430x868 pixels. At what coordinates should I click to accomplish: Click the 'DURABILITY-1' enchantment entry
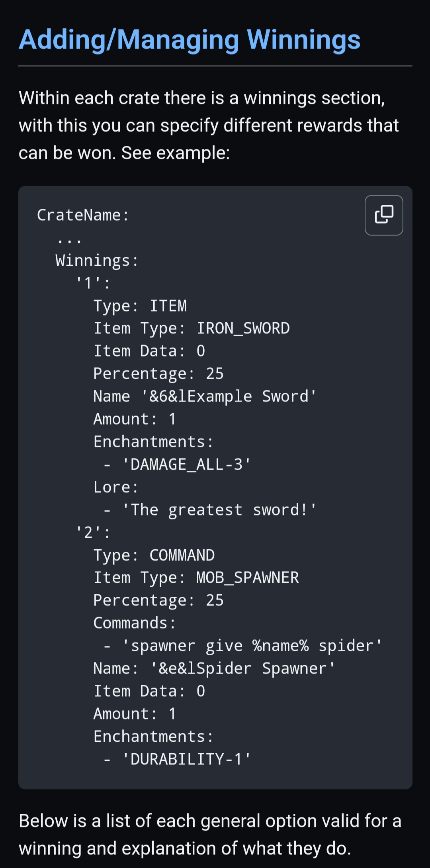(x=186, y=759)
